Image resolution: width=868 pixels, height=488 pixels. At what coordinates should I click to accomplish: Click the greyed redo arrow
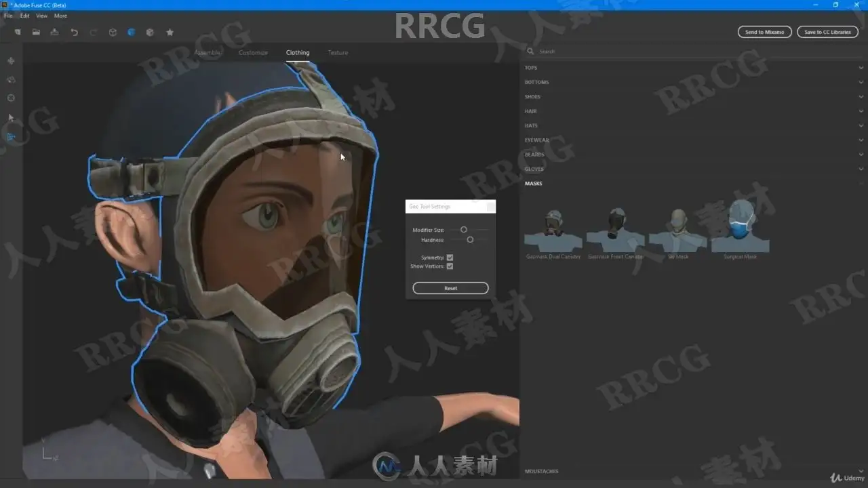(93, 32)
